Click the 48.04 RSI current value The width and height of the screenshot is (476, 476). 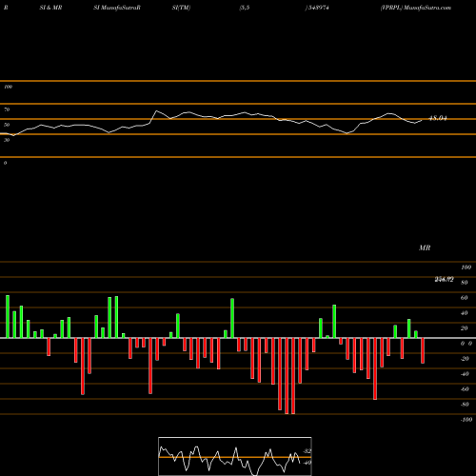tap(438, 118)
